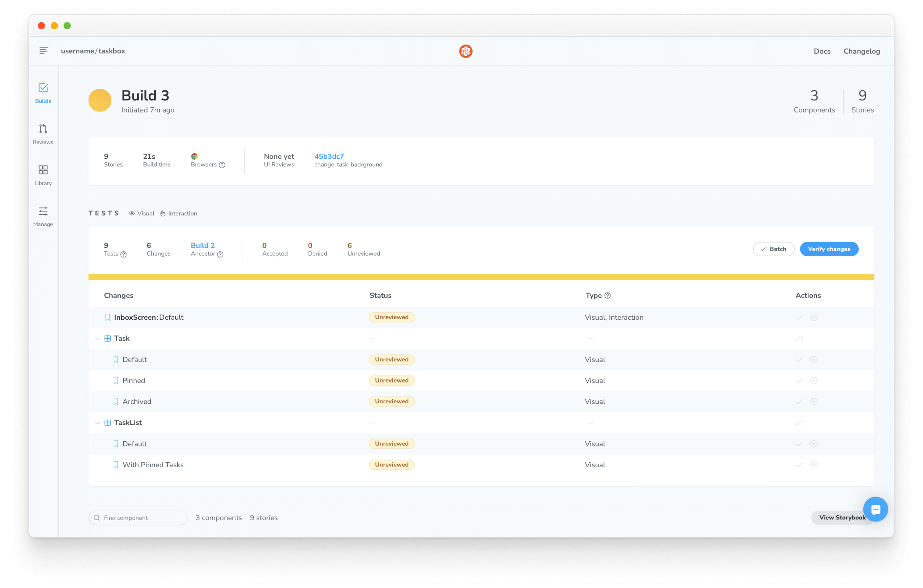Click the hamburger menu icon

(44, 50)
